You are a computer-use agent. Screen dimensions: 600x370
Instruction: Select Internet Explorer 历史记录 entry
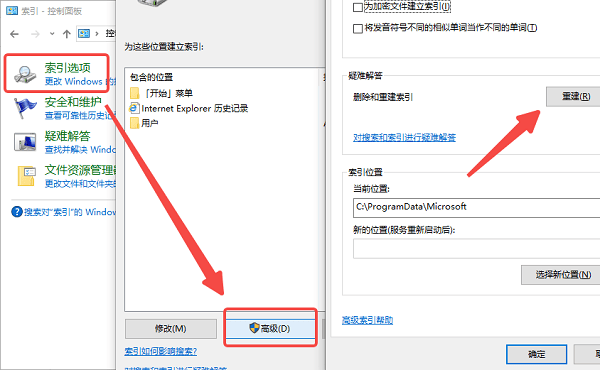pos(195,108)
